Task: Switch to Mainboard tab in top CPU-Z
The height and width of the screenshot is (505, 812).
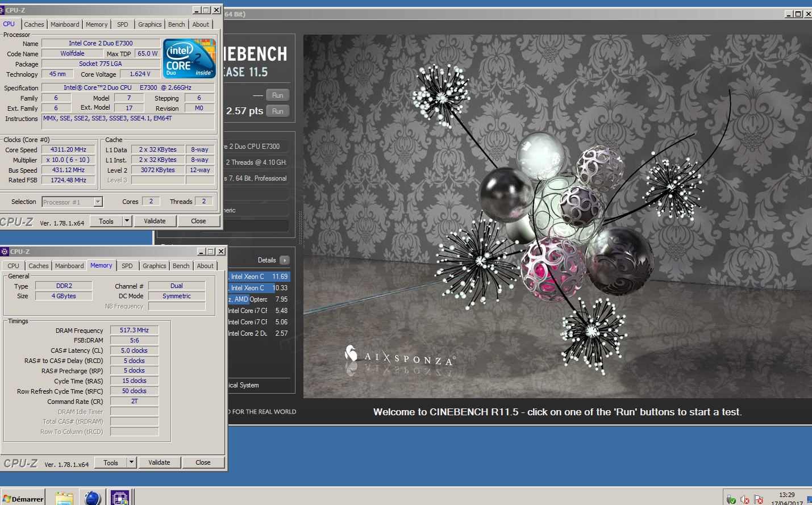Action: pos(65,24)
